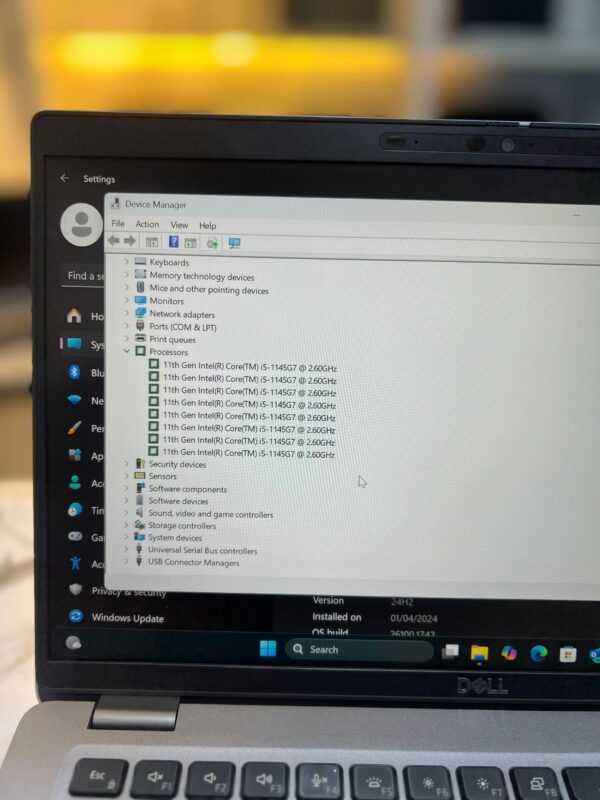600x800 pixels.
Task: Open the Help menu in Device Manager
Action: (x=208, y=226)
